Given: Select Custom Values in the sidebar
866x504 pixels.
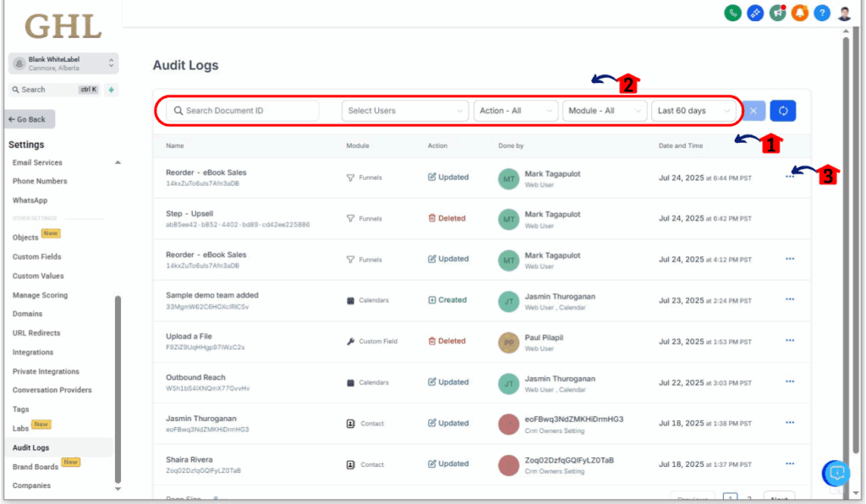Looking at the screenshot, I should pyautogui.click(x=40, y=274).
